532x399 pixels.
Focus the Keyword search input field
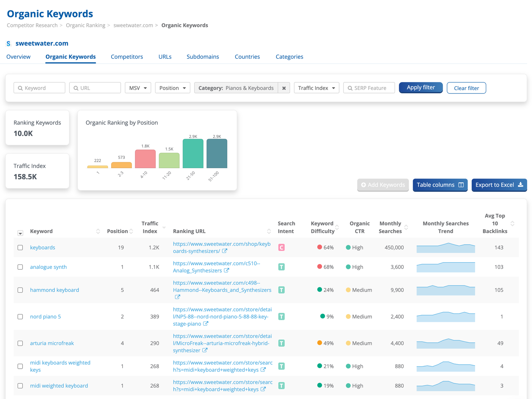(40, 88)
